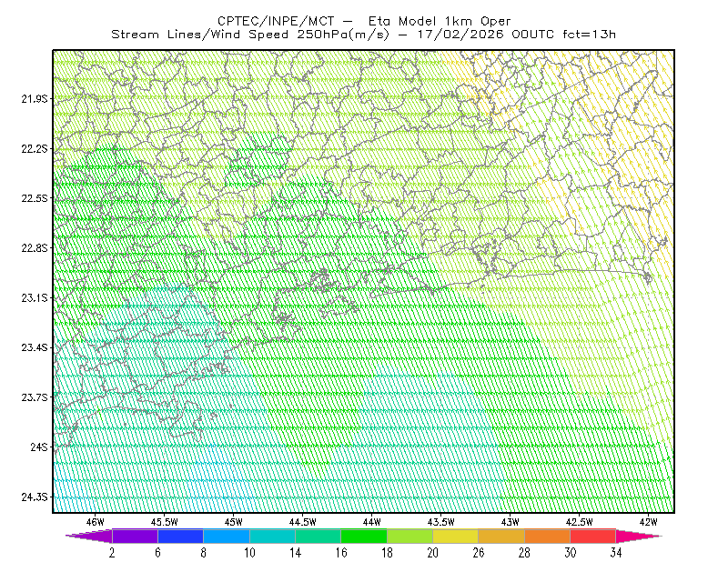Click the 24S latitude axis label

39,447
